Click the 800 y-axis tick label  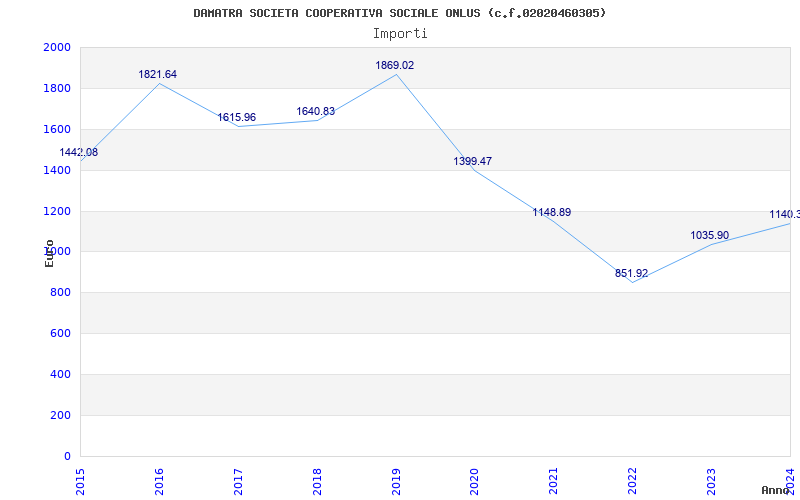[x=61, y=292]
